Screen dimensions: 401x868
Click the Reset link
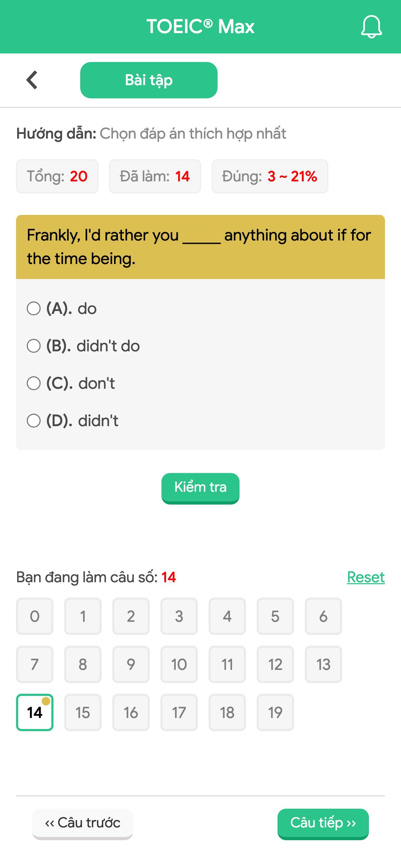pyautogui.click(x=366, y=577)
